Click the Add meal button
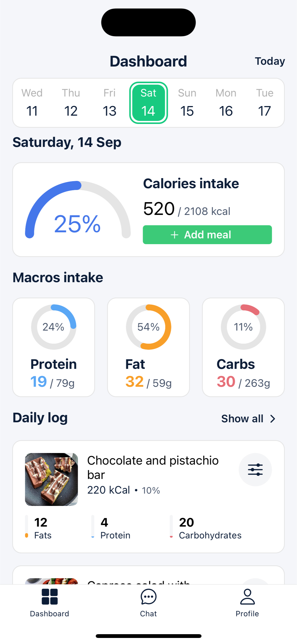The height and width of the screenshot is (644, 297). click(x=207, y=235)
